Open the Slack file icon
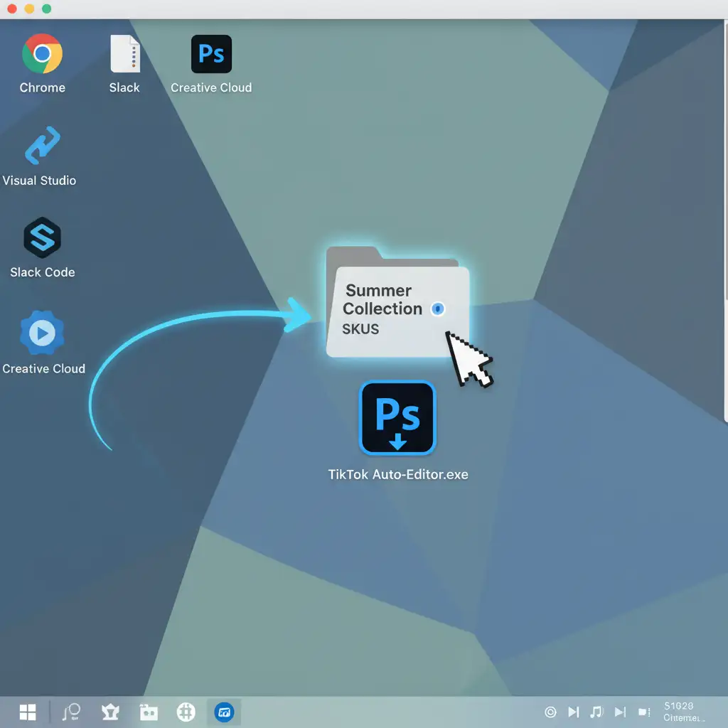The width and height of the screenshot is (728, 728). click(124, 55)
